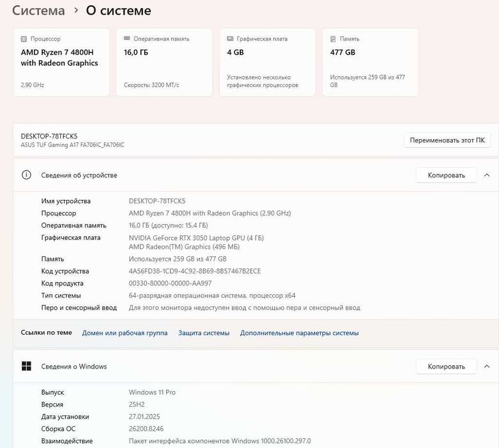Click the Сборка ОС label
This screenshot has width=499, height=448.
58,429
